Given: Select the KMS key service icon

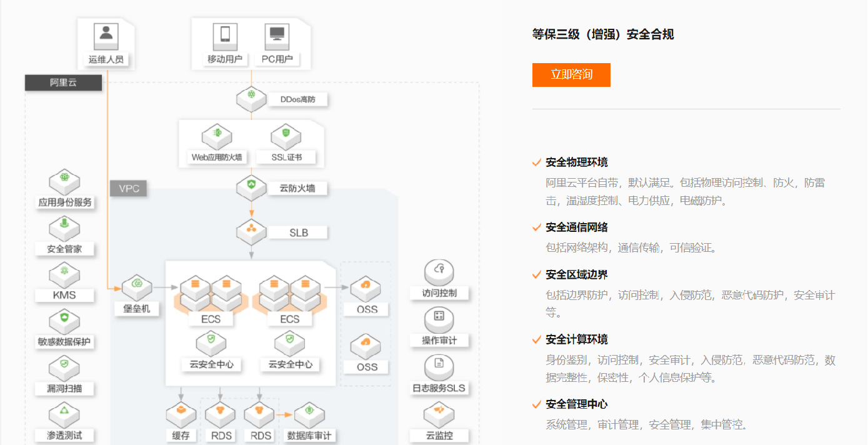Looking at the screenshot, I should point(64,274).
